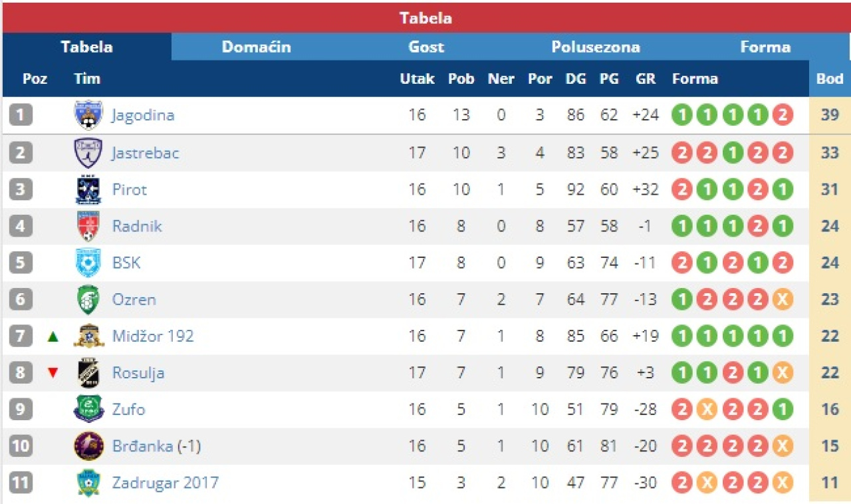Click the Midžor 192 team logo
Viewport: 851px width, 504px height.
[x=88, y=336]
